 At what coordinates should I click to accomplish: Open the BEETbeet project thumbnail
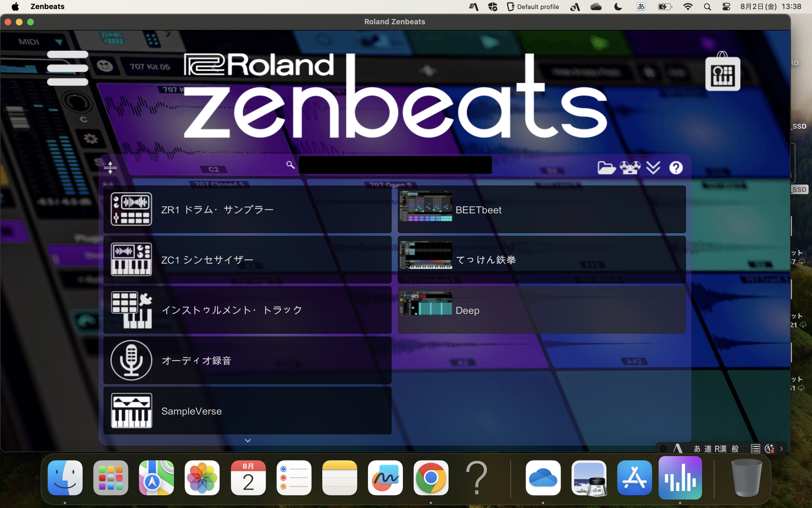point(426,206)
